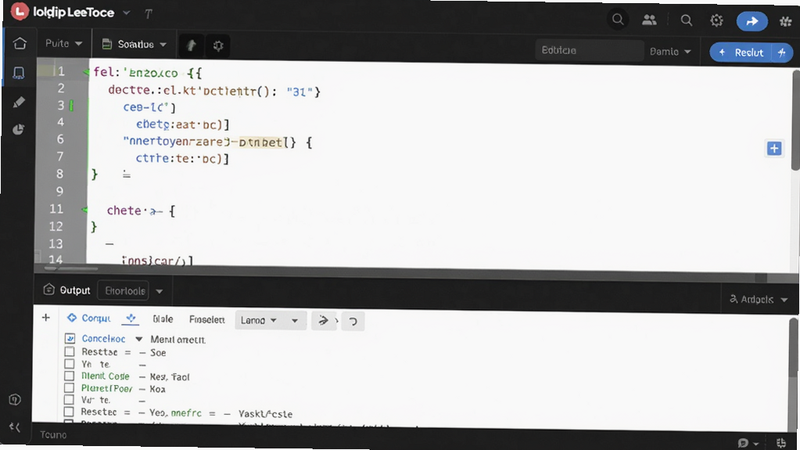Select the Blale tab

click(163, 319)
